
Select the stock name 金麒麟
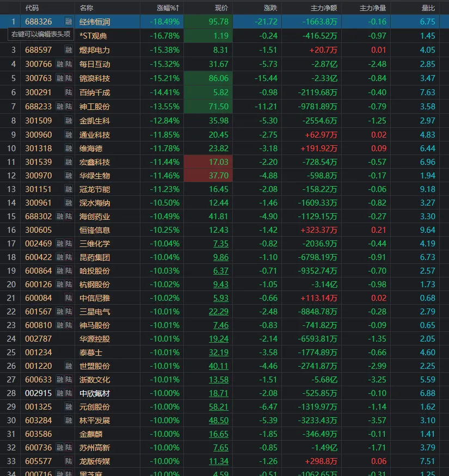coord(91,434)
